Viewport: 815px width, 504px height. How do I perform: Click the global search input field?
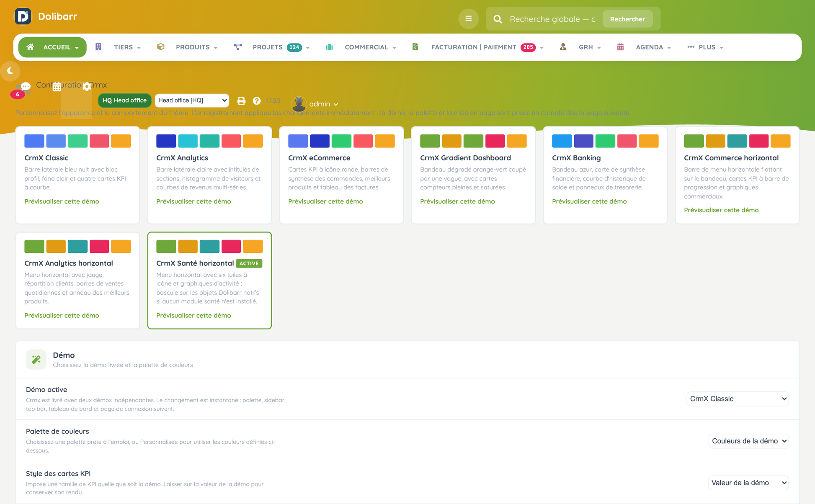pyautogui.click(x=552, y=19)
